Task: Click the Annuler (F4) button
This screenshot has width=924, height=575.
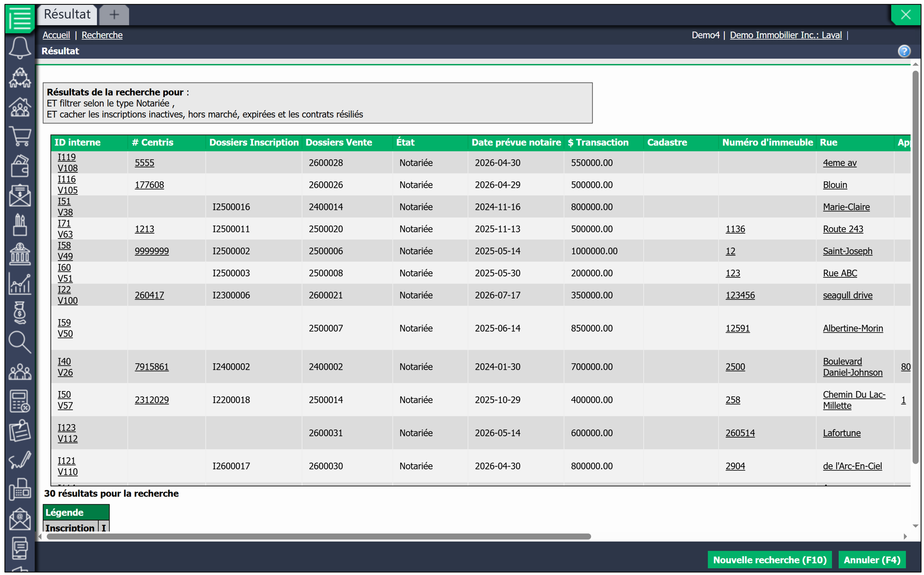Action: [871, 560]
